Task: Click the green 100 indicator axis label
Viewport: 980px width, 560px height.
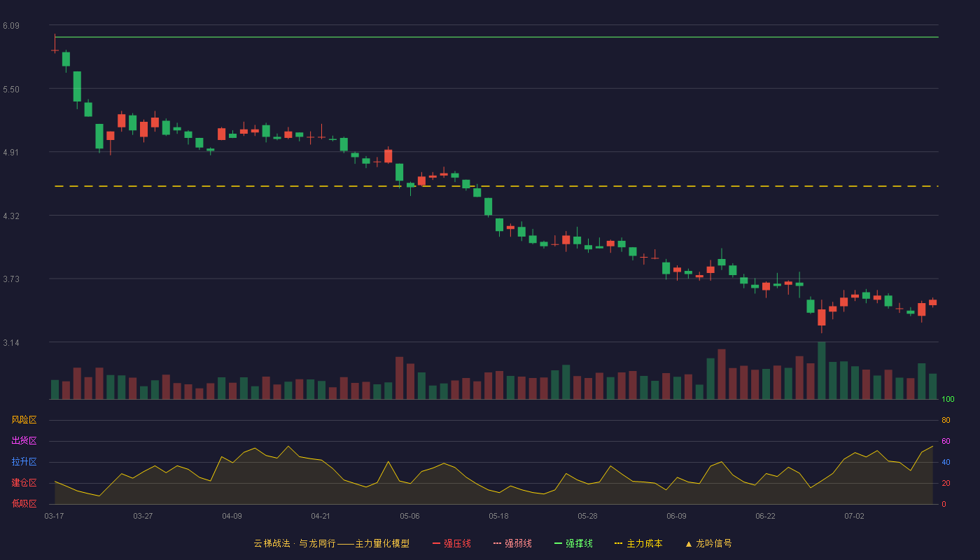Action: 948,400
